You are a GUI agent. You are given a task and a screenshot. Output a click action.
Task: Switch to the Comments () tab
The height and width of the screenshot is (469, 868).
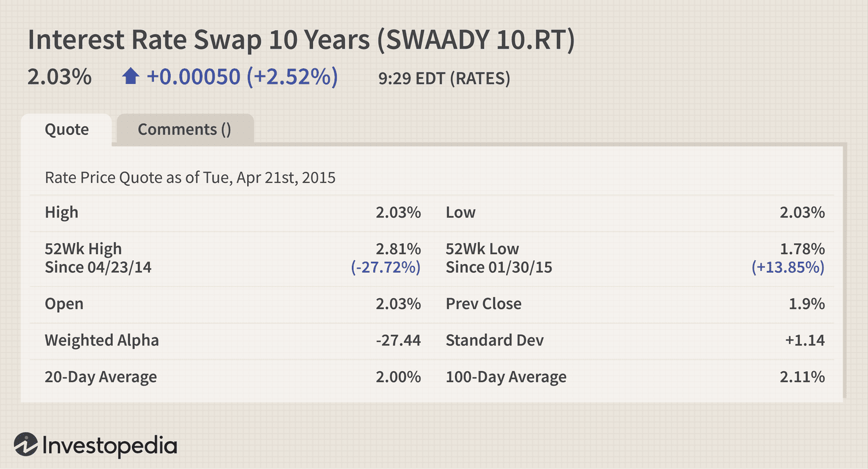[185, 129]
